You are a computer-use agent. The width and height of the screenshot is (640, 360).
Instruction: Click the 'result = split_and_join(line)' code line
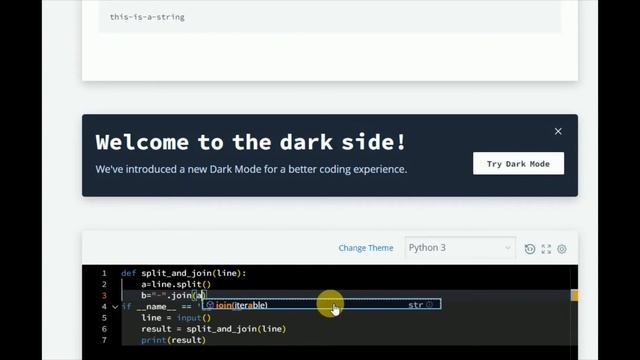(x=213, y=329)
